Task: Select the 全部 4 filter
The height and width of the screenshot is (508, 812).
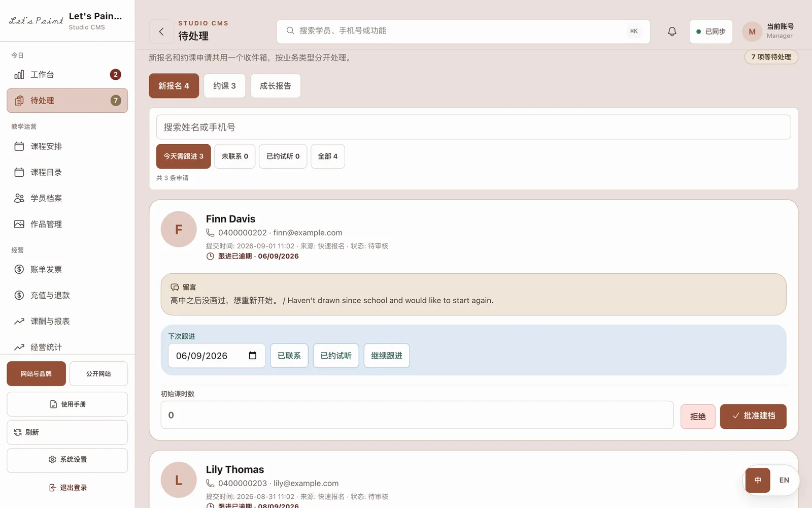Action: pyautogui.click(x=328, y=156)
